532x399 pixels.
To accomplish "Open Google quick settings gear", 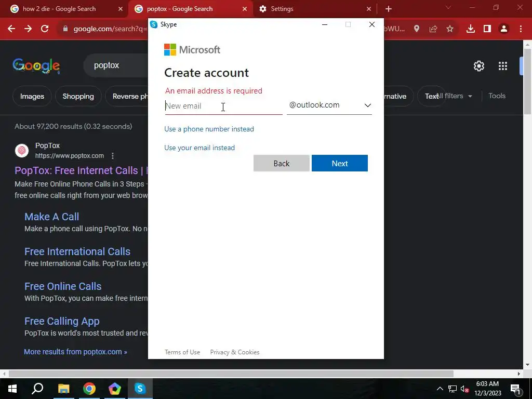I will coord(478,66).
